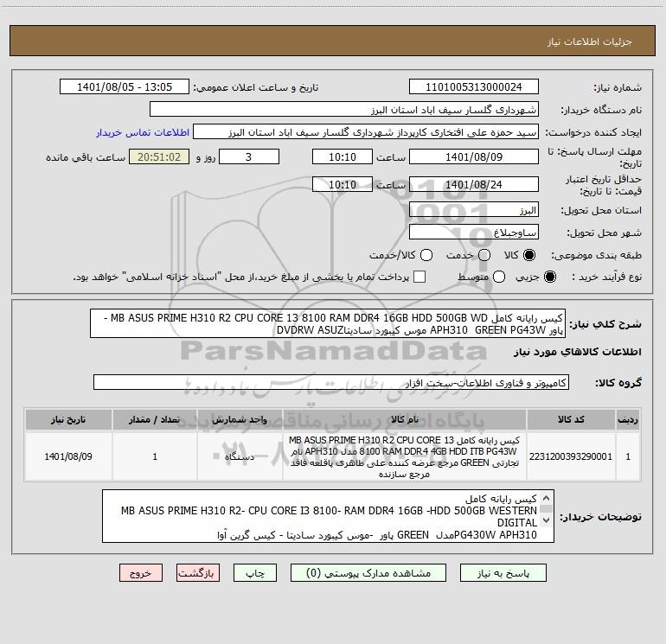Click the delivery province field البرز

point(474,210)
